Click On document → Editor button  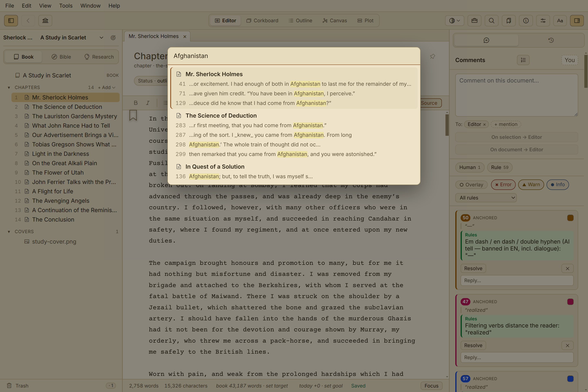click(x=517, y=149)
